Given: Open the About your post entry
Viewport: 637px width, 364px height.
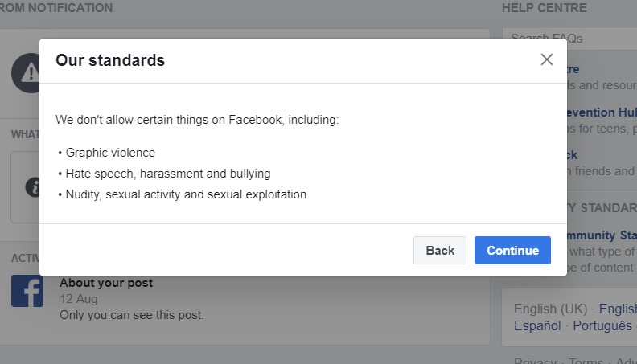Looking at the screenshot, I should [x=106, y=283].
